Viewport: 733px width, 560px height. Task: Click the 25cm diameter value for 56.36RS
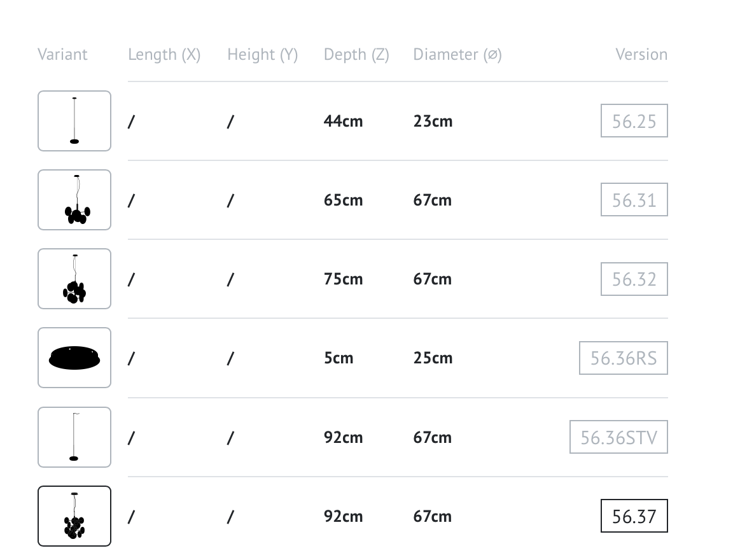[x=433, y=358]
